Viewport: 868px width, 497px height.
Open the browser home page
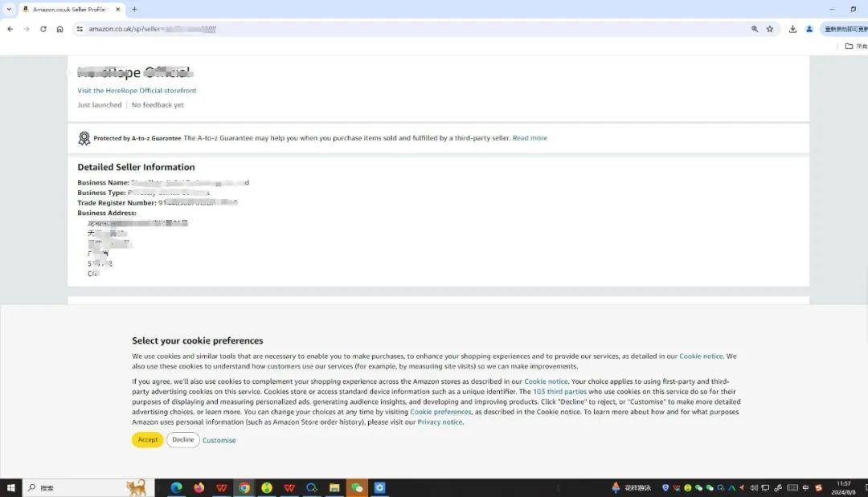(59, 29)
